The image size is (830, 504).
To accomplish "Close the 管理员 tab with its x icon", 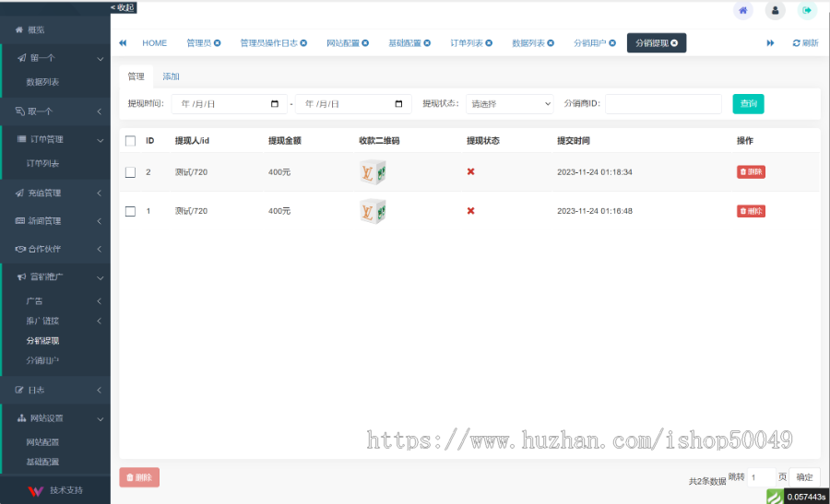I will [x=217, y=42].
